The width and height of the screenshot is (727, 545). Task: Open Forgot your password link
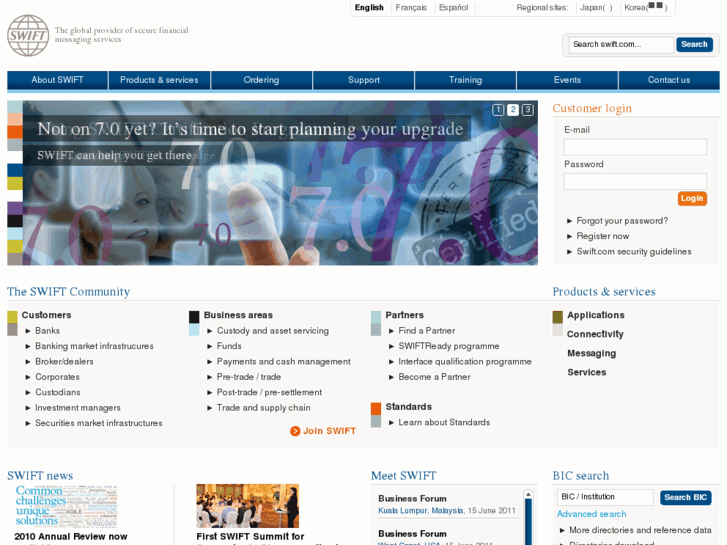point(622,221)
